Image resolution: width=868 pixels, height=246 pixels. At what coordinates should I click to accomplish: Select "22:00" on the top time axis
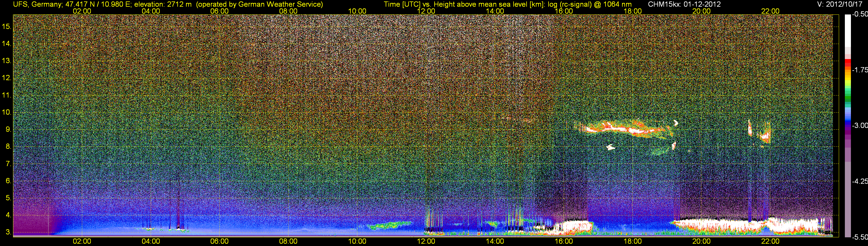[770, 11]
